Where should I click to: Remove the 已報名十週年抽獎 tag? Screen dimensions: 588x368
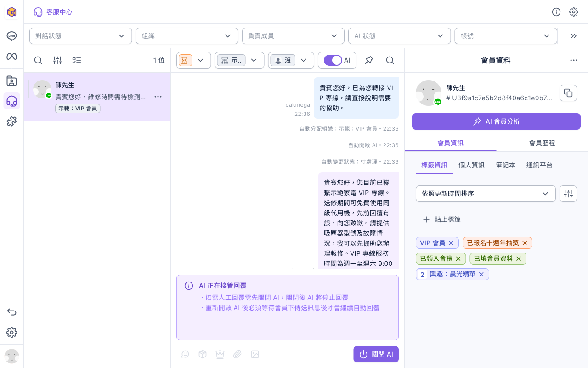coord(525,243)
